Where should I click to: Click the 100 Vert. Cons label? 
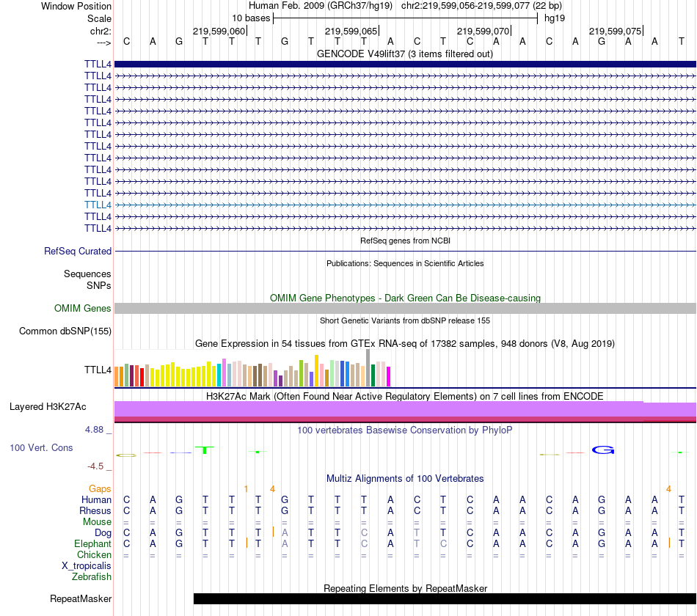(41, 447)
